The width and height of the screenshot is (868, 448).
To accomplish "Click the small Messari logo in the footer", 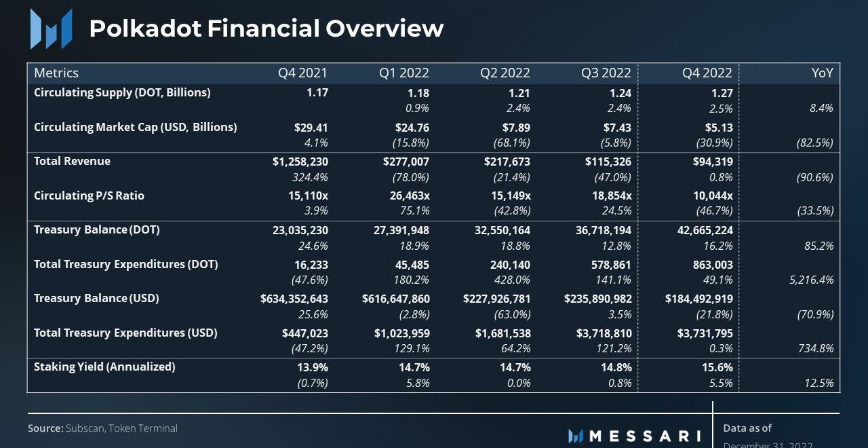I will click(576, 436).
